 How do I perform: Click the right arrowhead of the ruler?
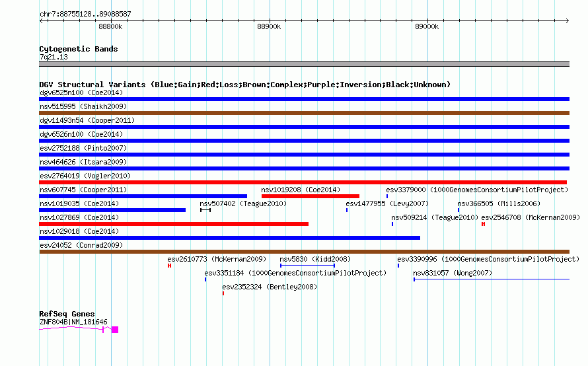coord(568,21)
